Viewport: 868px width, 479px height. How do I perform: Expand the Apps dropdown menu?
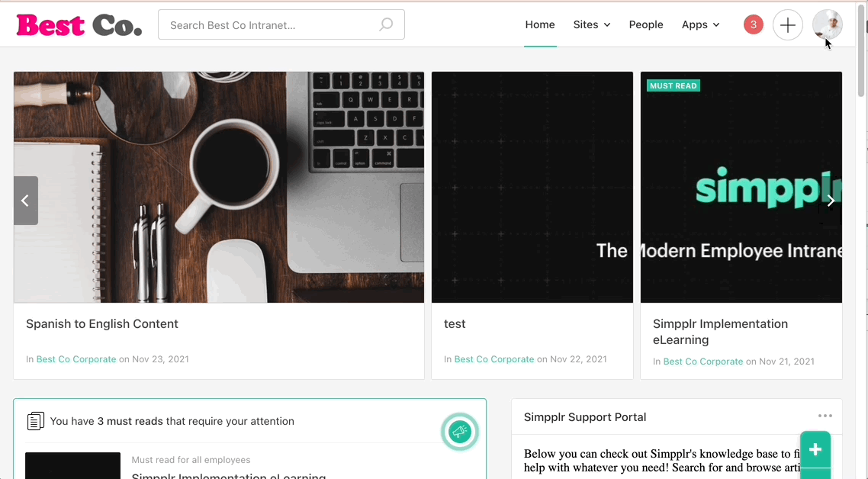coord(700,24)
